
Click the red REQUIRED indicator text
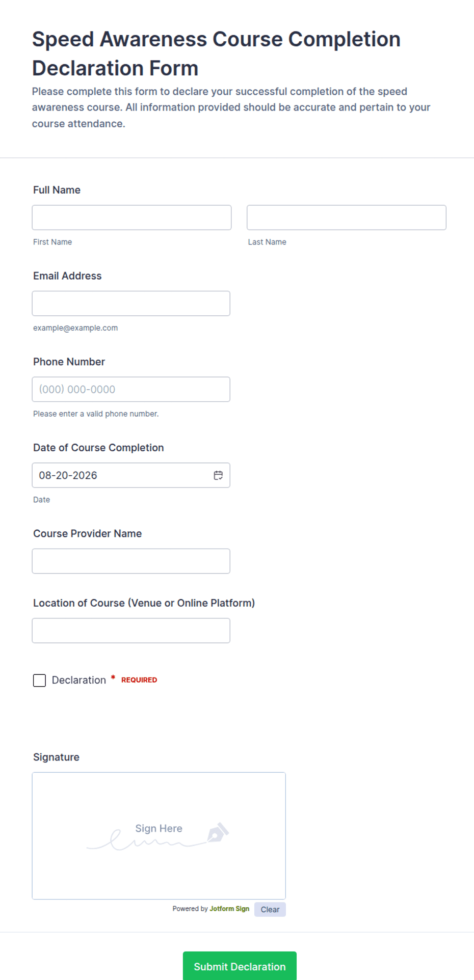pos(139,680)
